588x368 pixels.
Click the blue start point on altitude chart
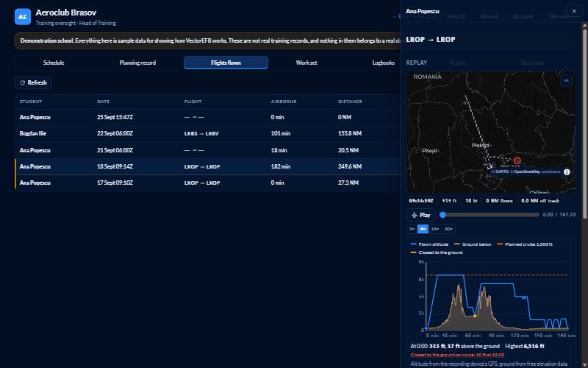426,328
